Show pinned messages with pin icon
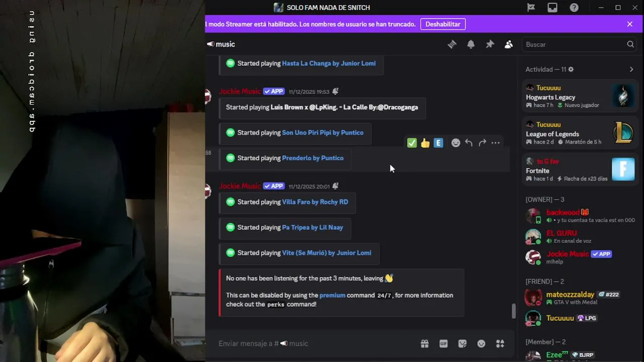Viewport: 644px width, 362px height. pos(490,44)
